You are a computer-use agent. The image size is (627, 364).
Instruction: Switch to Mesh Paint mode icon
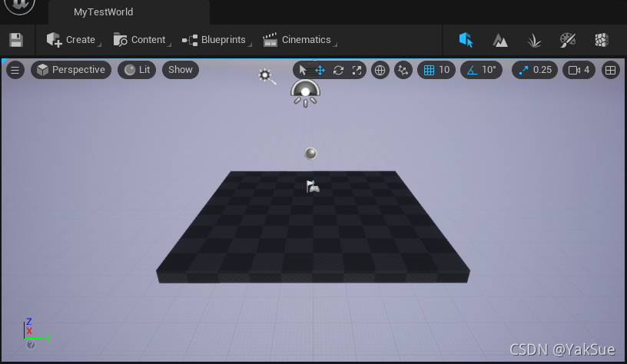tap(568, 40)
